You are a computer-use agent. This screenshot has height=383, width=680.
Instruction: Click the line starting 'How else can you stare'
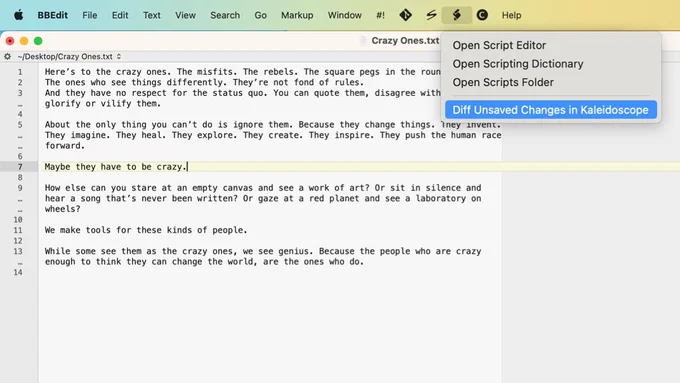click(263, 188)
